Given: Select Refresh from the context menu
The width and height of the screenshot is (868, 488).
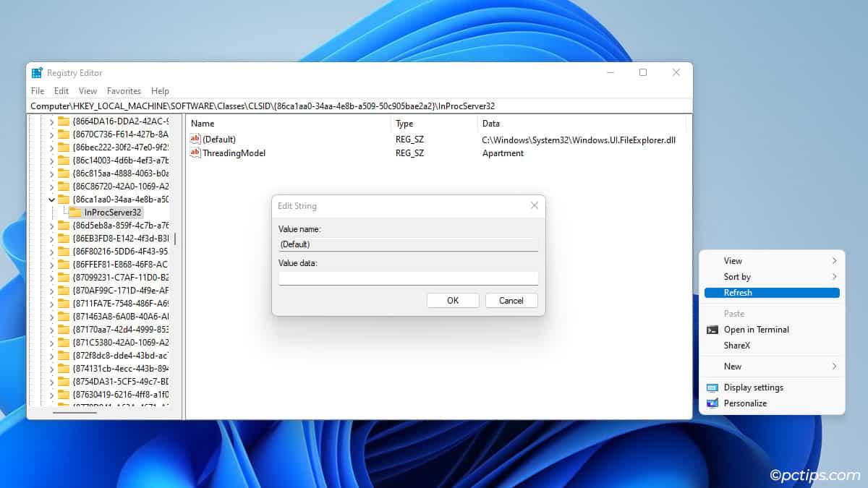Looking at the screenshot, I should tap(738, 292).
